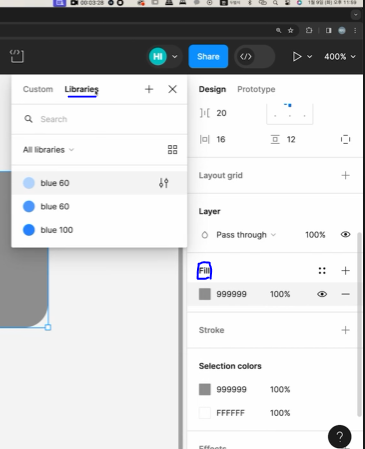The image size is (365, 449).
Task: Click the right panel scrollbar
Action: [359, 324]
